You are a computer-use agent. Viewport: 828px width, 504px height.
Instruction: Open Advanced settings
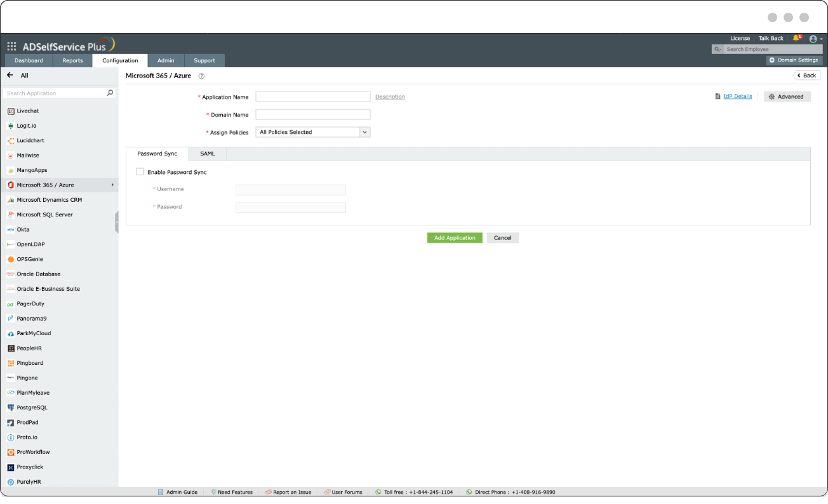pyautogui.click(x=787, y=96)
